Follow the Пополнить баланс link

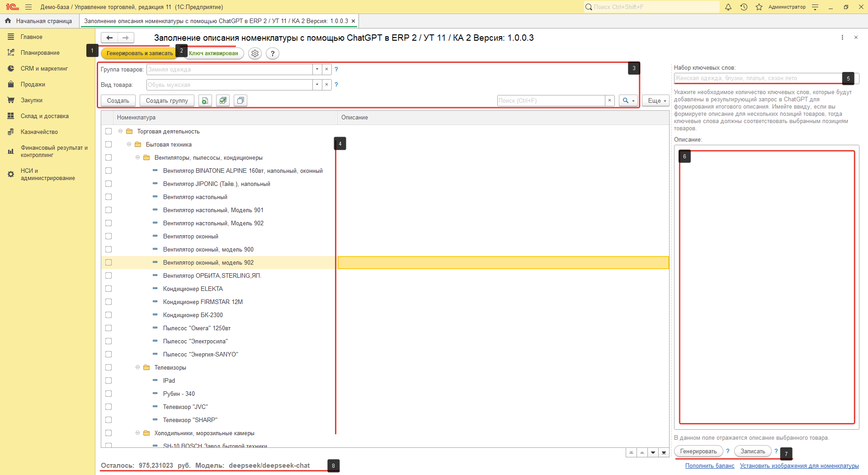pyautogui.click(x=709, y=466)
